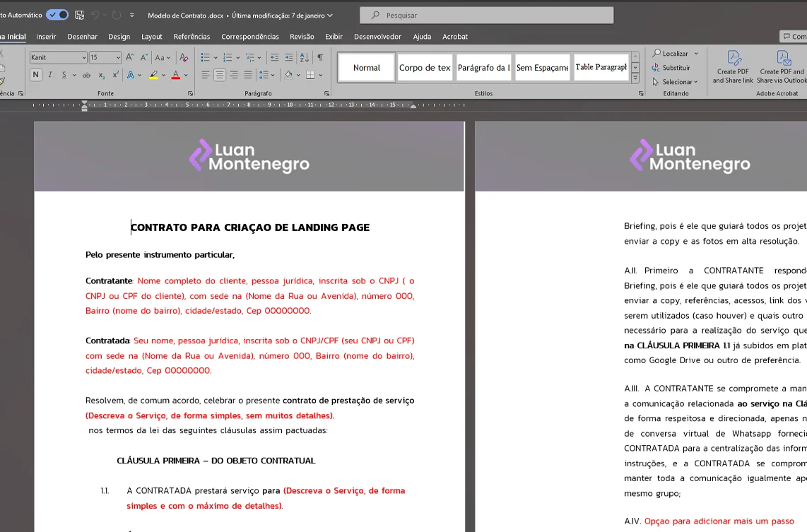Click the left indent marker on the ruler
This screenshot has width=807, height=532.
pos(84,106)
